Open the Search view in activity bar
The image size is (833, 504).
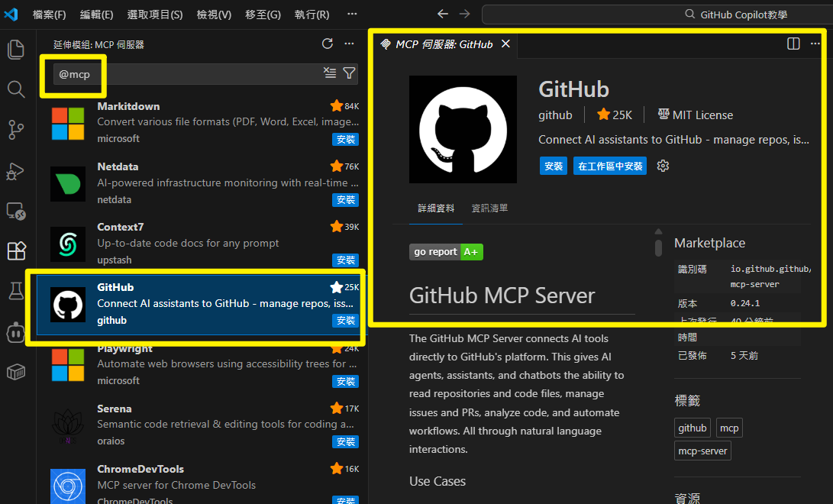click(x=16, y=89)
